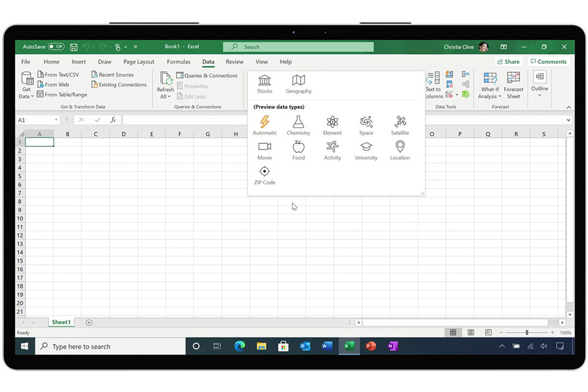The image size is (588, 392).
Task: Select the Stocks data type
Action: tap(265, 84)
